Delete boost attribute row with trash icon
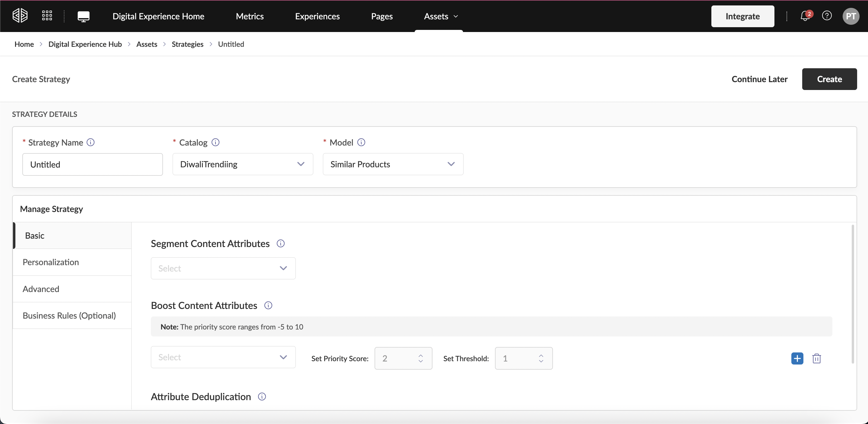868x424 pixels. (x=816, y=358)
